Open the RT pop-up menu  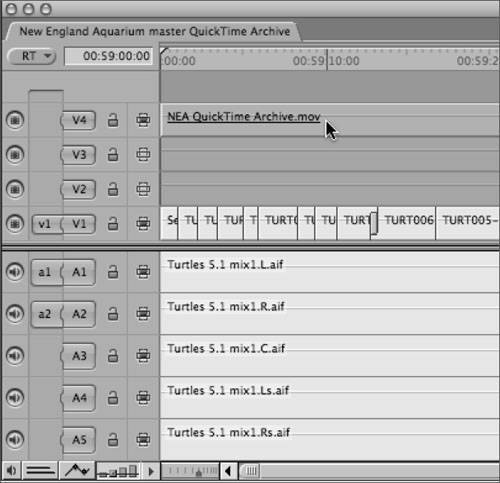click(32, 56)
